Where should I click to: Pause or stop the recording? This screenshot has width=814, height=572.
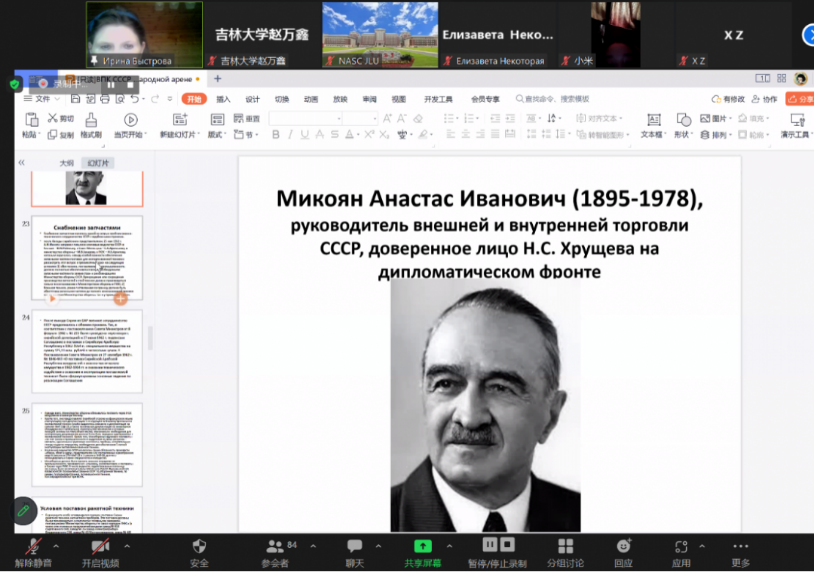coord(490,545)
